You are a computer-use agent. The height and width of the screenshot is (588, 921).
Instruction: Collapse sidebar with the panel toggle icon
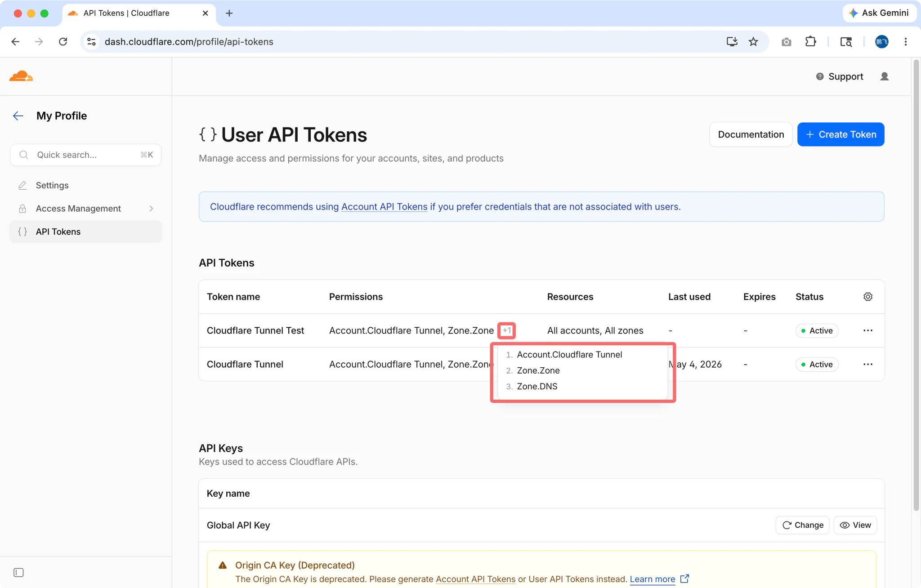tap(18, 572)
